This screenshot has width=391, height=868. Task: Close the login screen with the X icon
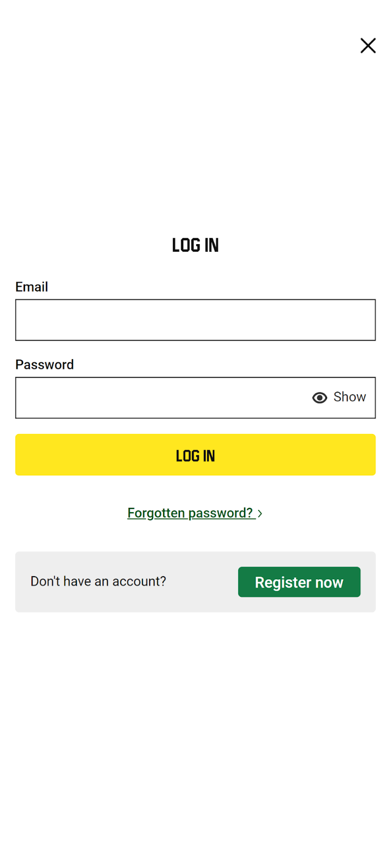click(x=368, y=46)
